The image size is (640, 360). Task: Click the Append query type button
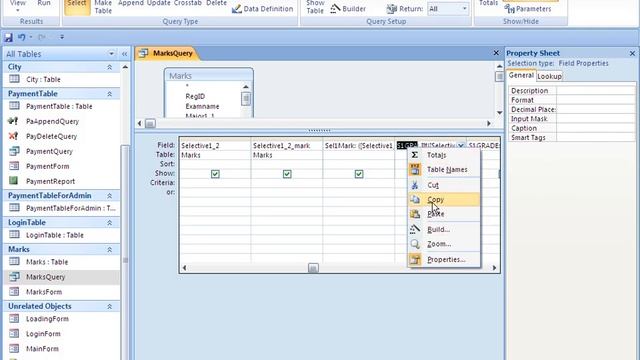coord(131,3)
